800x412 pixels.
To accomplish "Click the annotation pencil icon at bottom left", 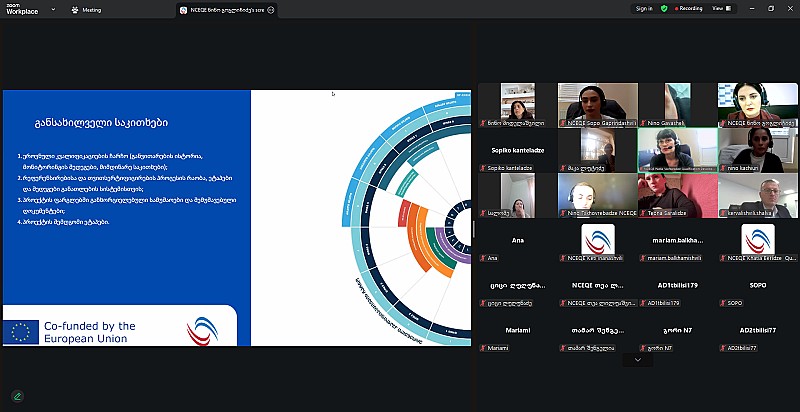I will pyautogui.click(x=17, y=395).
